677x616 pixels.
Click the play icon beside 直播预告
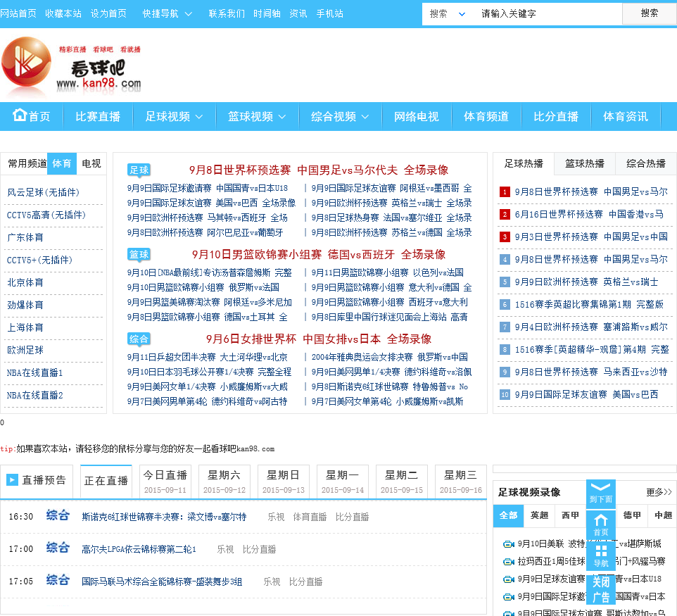[12, 479]
